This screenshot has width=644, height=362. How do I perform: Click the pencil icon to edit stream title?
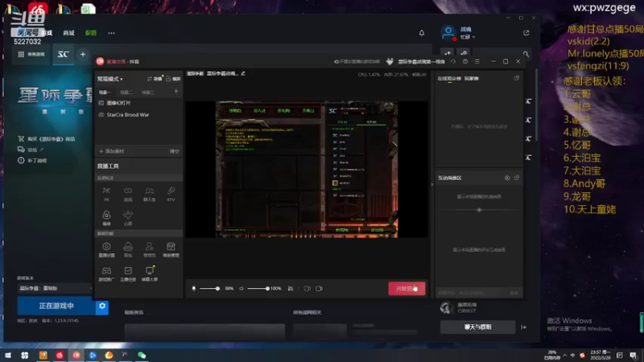243,73
